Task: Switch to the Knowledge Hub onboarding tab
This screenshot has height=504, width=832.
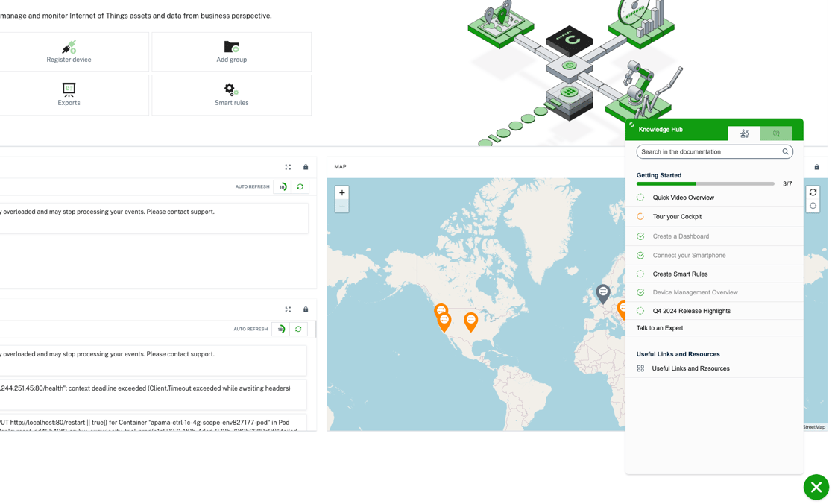Action: pyautogui.click(x=744, y=133)
